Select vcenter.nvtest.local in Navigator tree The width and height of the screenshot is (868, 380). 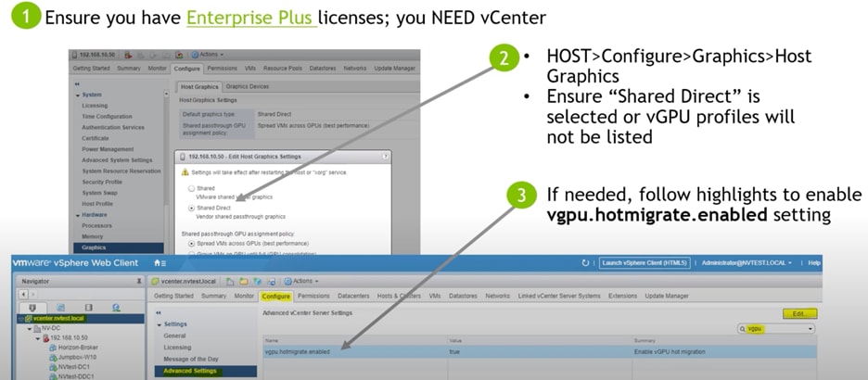coord(59,319)
